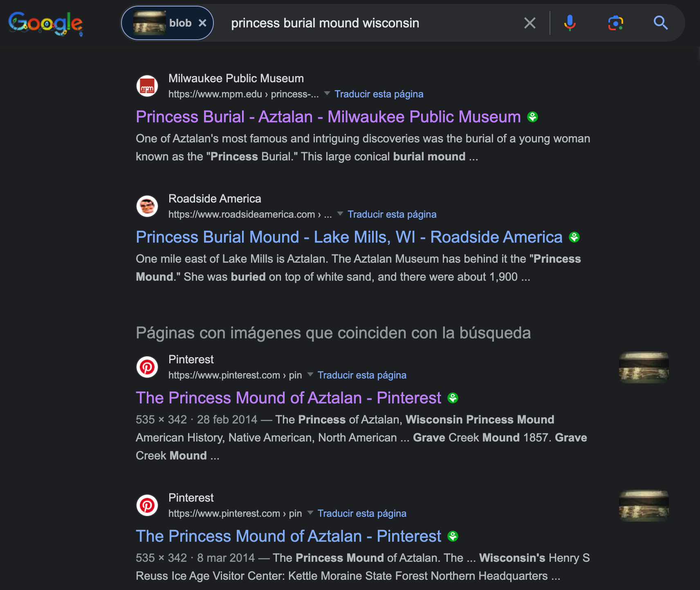The height and width of the screenshot is (590, 700).
Task: Expand dropdown arrow of first Pinterest result
Action: [310, 375]
